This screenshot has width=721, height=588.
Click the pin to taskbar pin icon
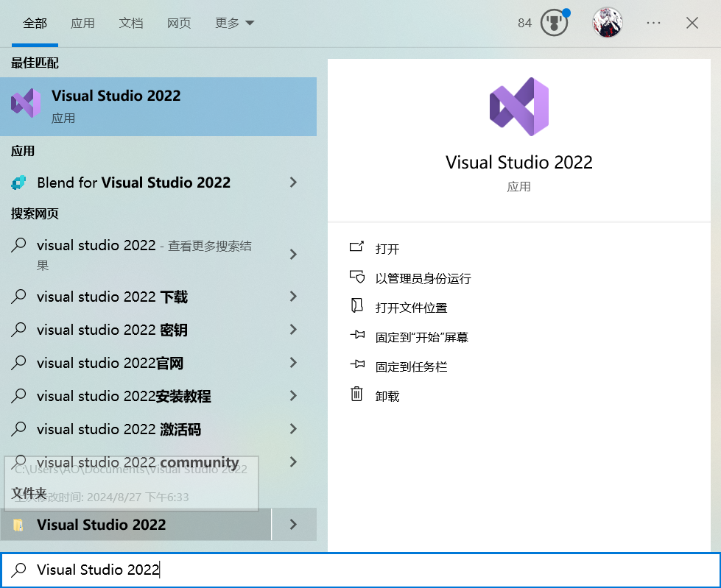(357, 364)
